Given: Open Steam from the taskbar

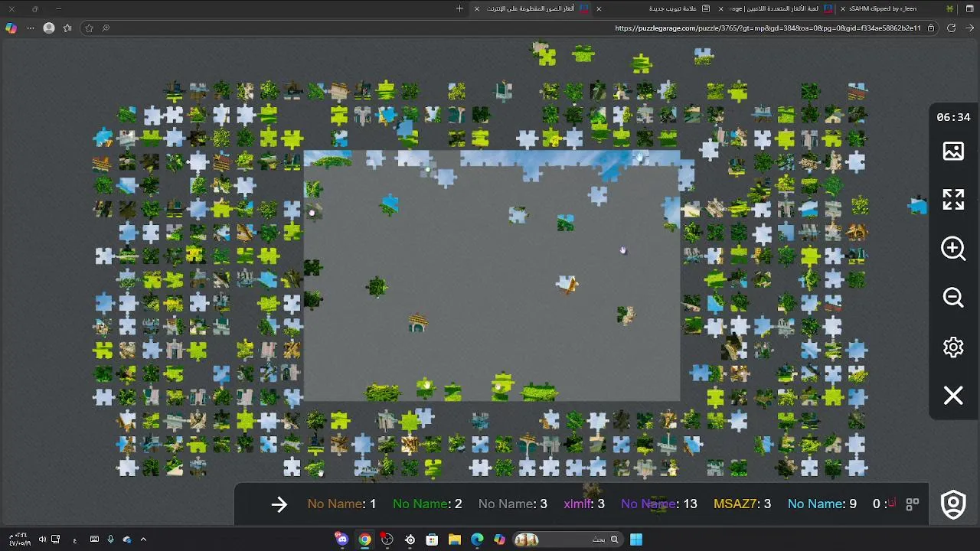Looking at the screenshot, I should [x=410, y=540].
